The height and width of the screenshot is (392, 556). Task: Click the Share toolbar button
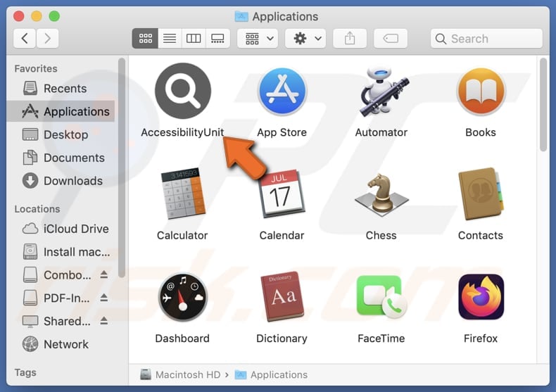350,38
